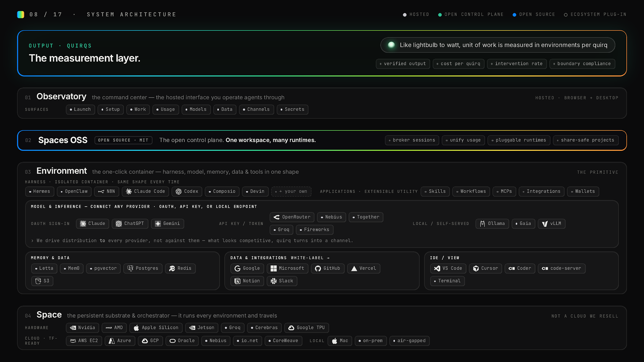
Task: Click the vLLM local chip
Action: (552, 223)
